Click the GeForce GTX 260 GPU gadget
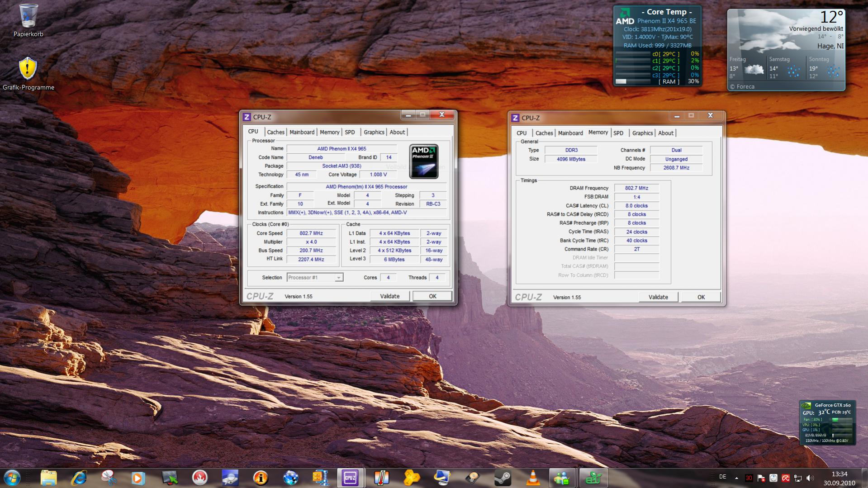This screenshot has height=488, width=868. click(x=827, y=423)
